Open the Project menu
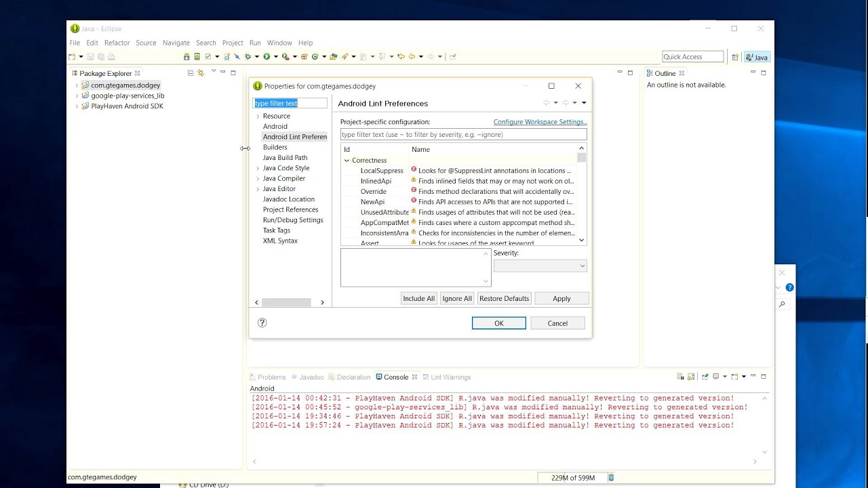 point(233,43)
